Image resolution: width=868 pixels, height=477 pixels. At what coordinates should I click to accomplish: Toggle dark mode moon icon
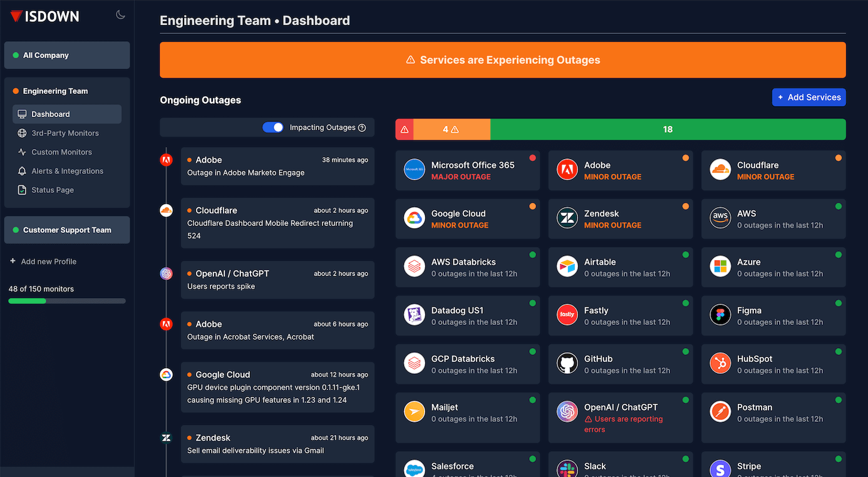(121, 15)
